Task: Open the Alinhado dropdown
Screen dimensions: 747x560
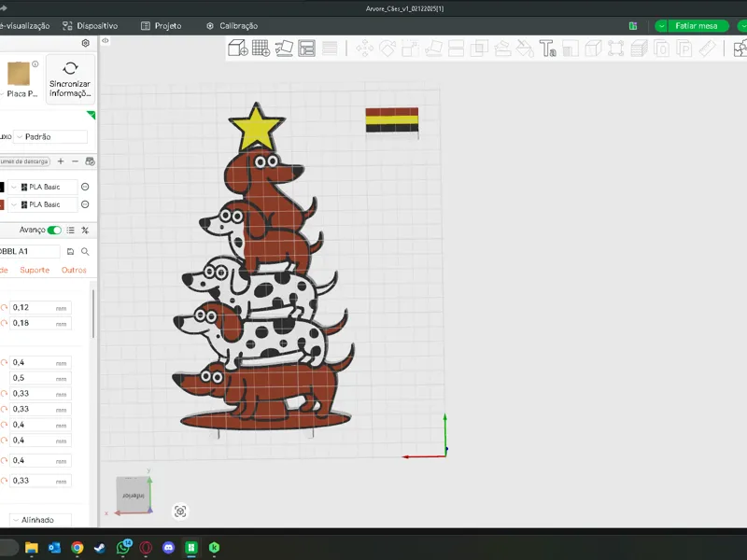Action: [40, 520]
